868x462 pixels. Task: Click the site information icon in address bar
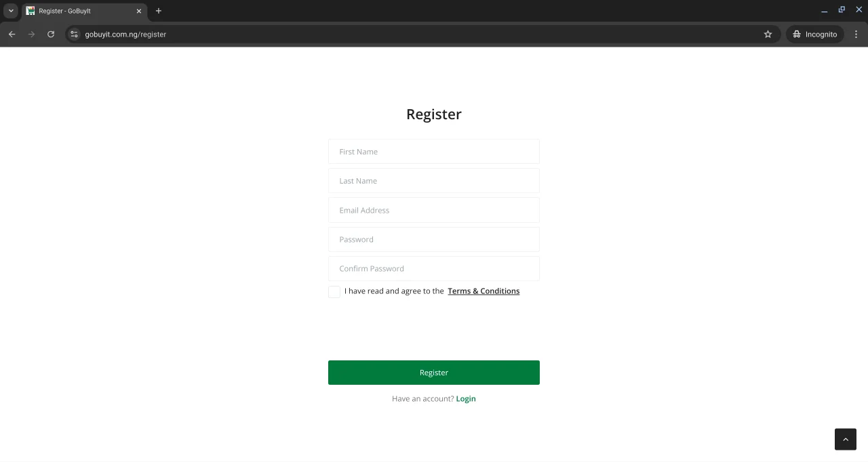click(x=75, y=34)
